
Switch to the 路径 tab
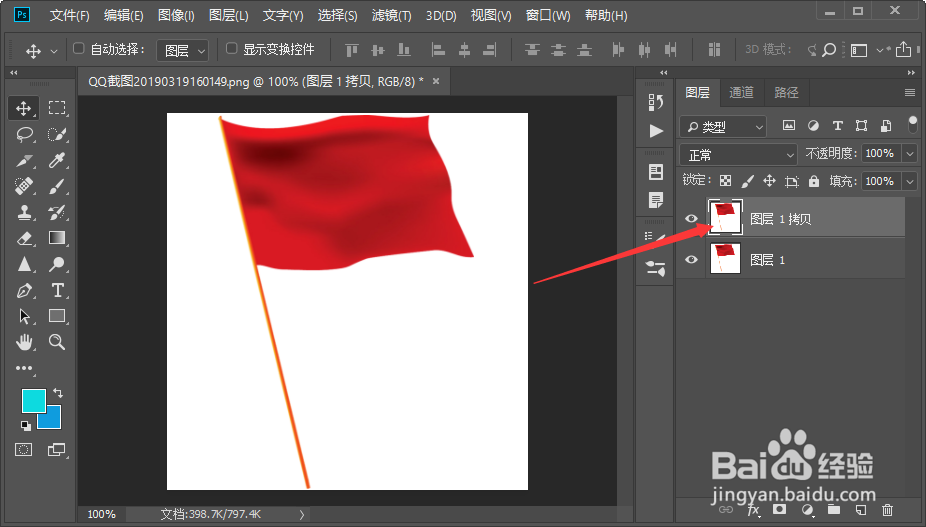coord(786,92)
